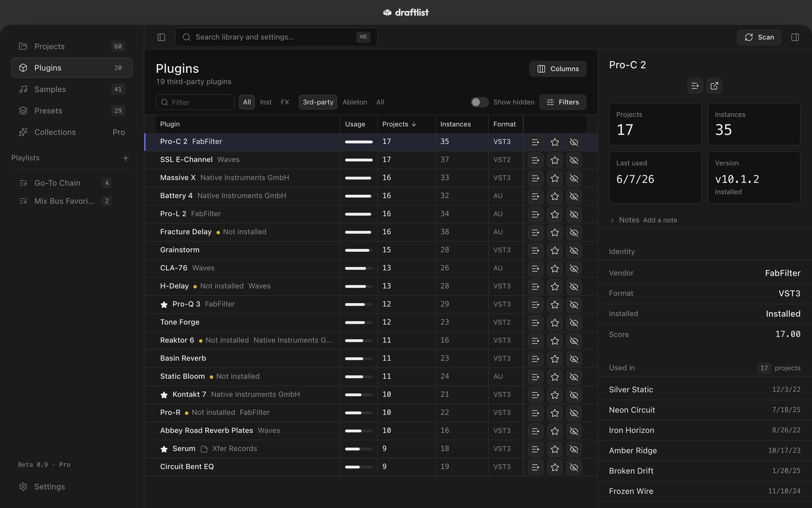The width and height of the screenshot is (812, 508).
Task: Click the Scan button
Action: click(x=759, y=37)
